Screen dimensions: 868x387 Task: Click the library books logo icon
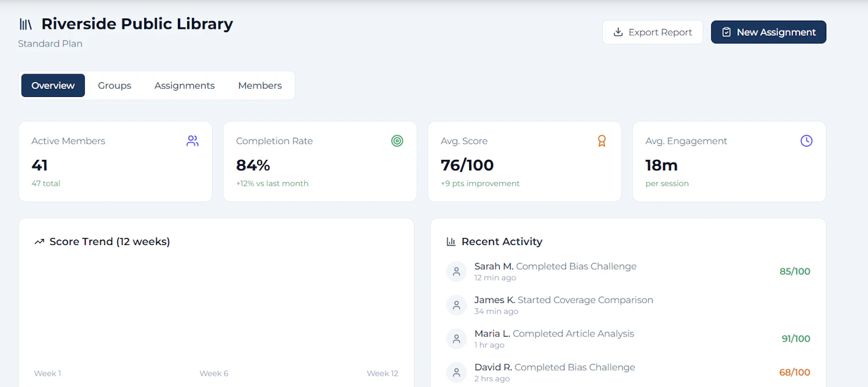pyautogui.click(x=25, y=24)
